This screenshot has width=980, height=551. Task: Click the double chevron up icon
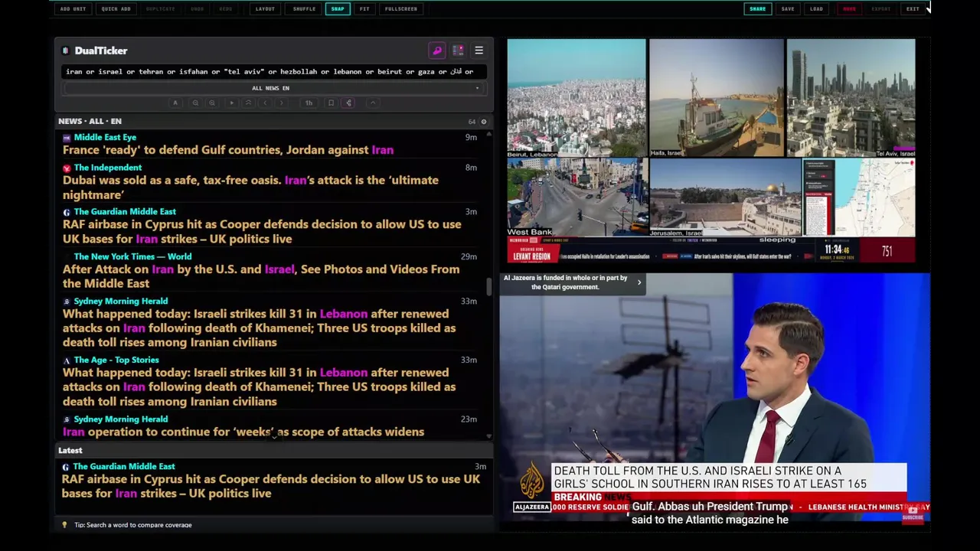click(248, 103)
